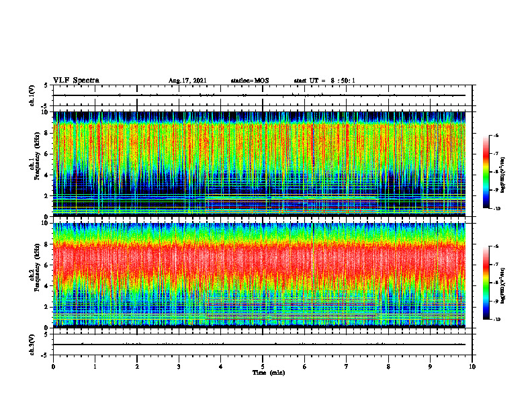Click ch.2 color bar label "-6"
This screenshot has height=411, width=532.
tap(496, 246)
